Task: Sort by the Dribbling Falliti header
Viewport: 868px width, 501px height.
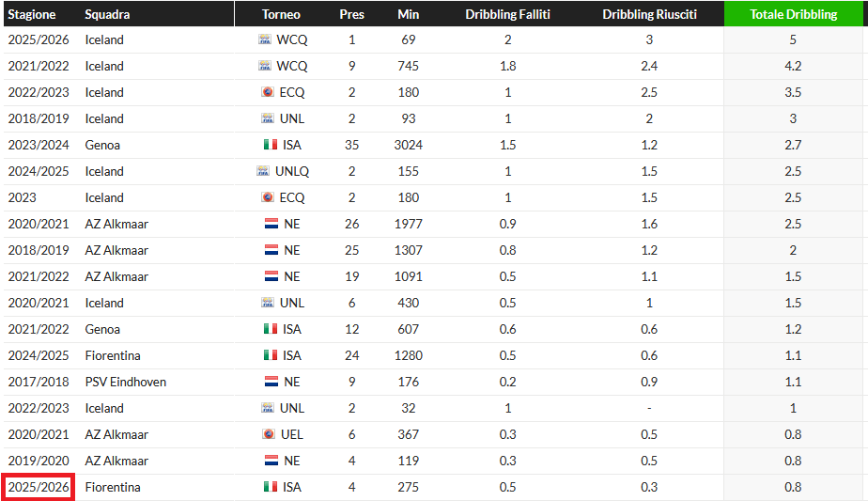Action: [x=508, y=14]
